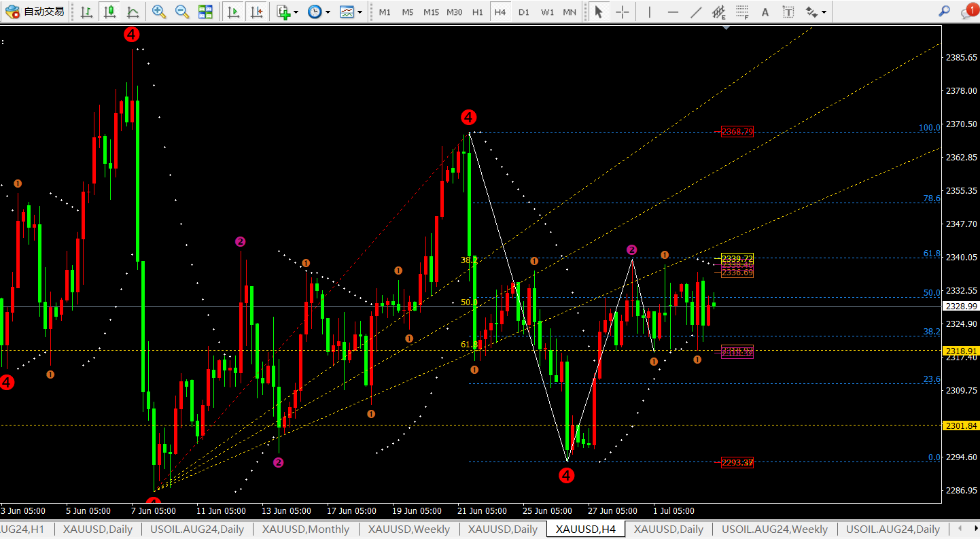980x539 pixels.
Task: Zoom in on the chart
Action: point(159,12)
